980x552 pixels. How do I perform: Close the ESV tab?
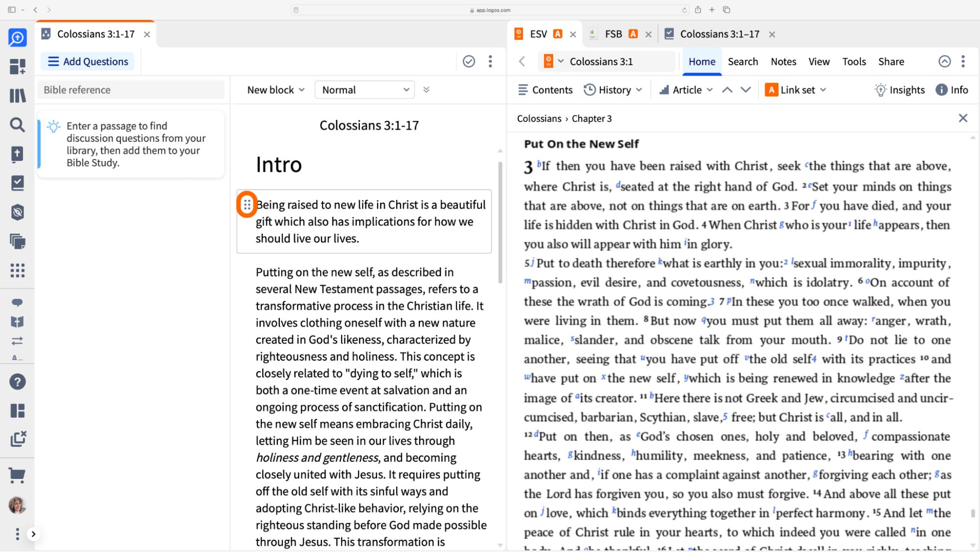tap(573, 34)
